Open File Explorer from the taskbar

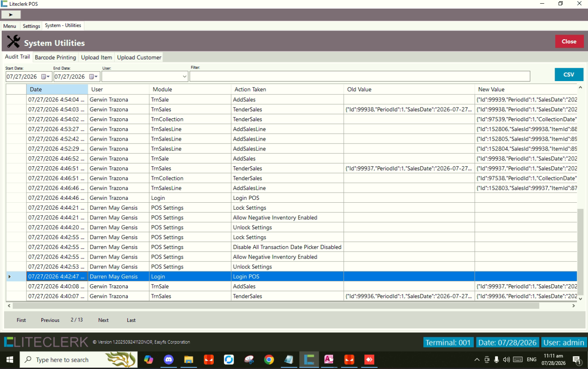click(189, 359)
